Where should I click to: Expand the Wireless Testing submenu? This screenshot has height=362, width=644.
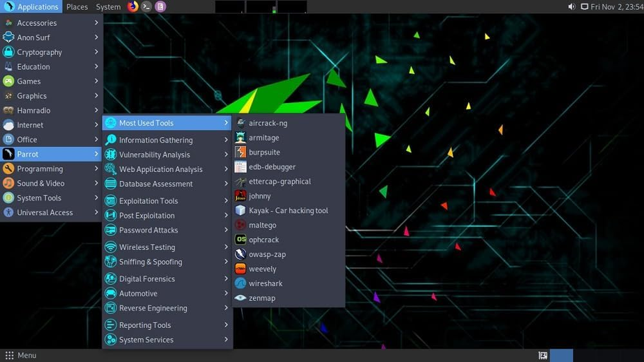click(147, 247)
